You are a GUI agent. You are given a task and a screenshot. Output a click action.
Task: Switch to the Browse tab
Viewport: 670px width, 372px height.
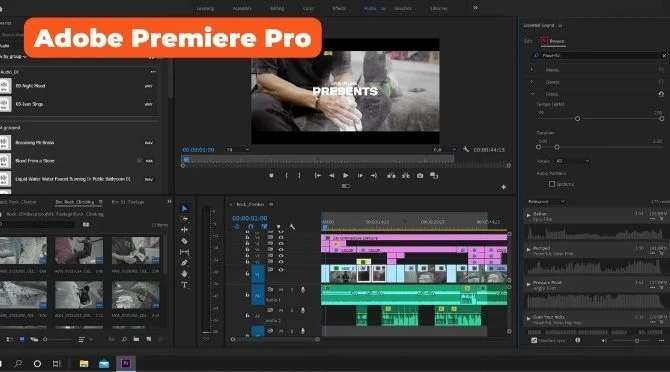557,41
